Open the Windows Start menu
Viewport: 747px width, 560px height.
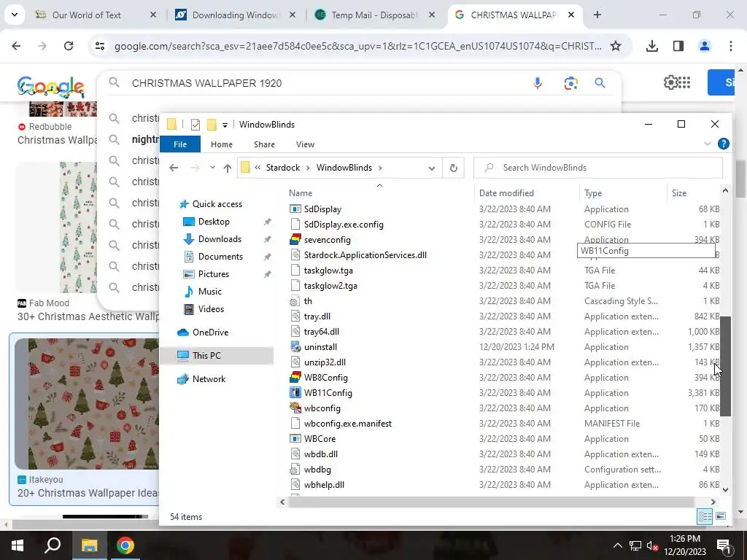(x=18, y=545)
